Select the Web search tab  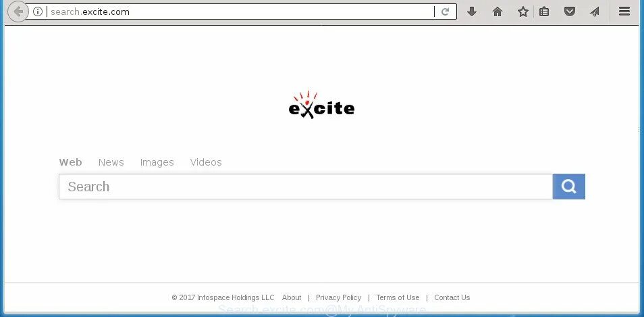(x=70, y=162)
